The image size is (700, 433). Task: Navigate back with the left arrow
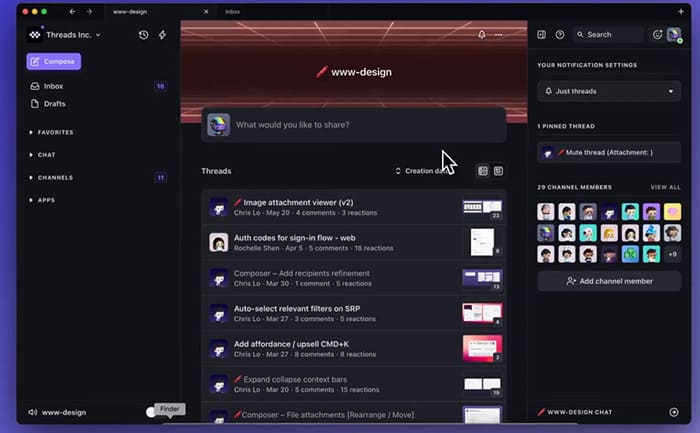pyautogui.click(x=71, y=11)
